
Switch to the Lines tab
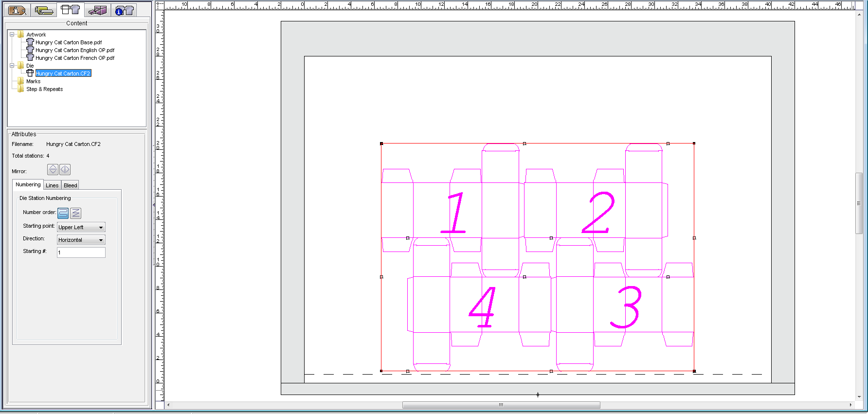pos(52,185)
